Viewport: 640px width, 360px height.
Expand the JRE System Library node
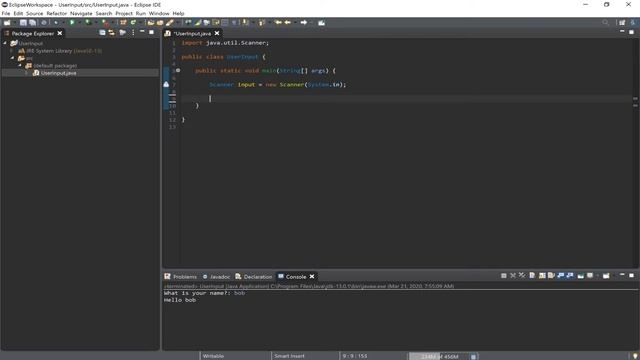[12, 51]
